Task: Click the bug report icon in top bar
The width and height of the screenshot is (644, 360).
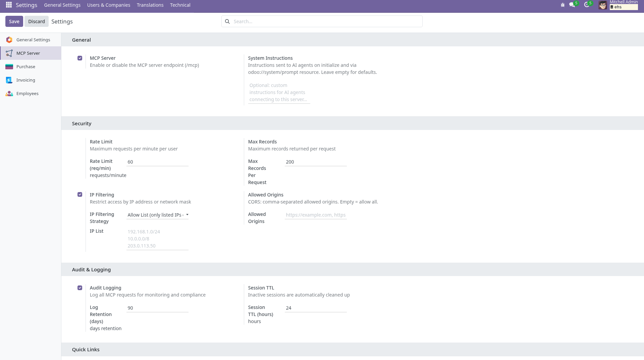Action: (563, 5)
